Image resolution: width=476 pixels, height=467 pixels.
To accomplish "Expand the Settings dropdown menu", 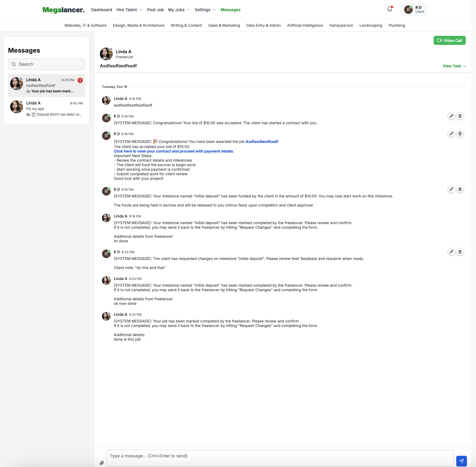I will point(205,10).
